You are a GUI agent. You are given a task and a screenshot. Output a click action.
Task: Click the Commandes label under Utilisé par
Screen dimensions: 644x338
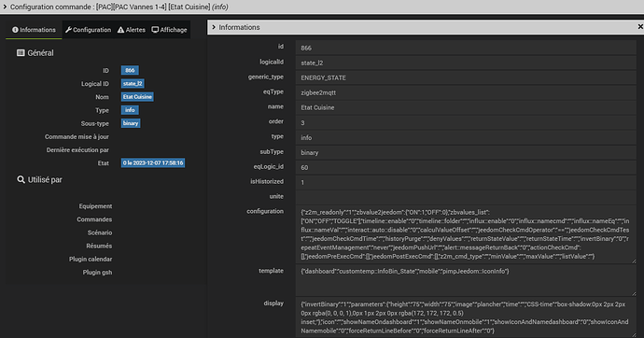[94, 219]
